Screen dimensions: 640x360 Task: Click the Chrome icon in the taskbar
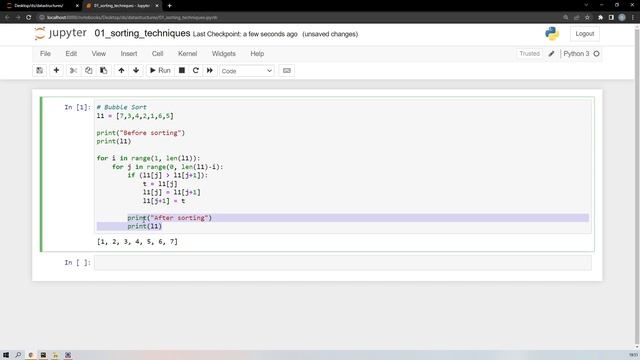[x=30, y=355]
